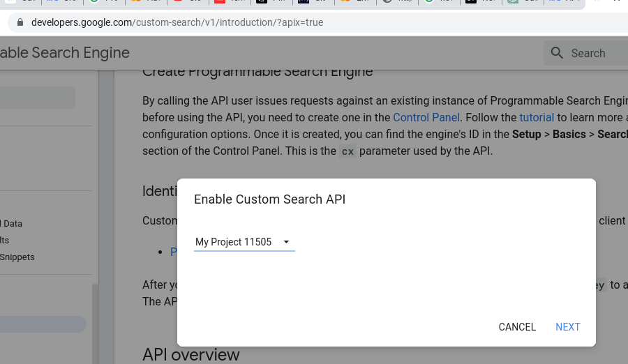Open the tutorial link
The image size is (628, 364).
point(537,117)
